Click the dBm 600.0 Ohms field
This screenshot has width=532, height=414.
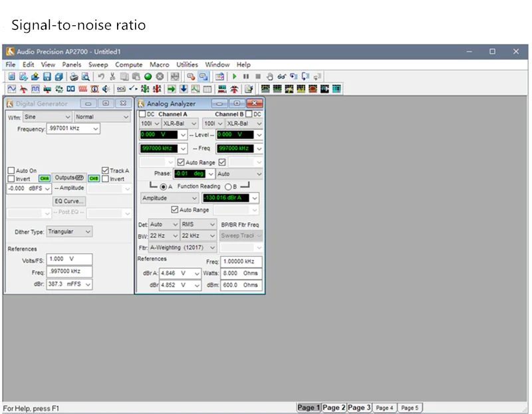pos(241,285)
